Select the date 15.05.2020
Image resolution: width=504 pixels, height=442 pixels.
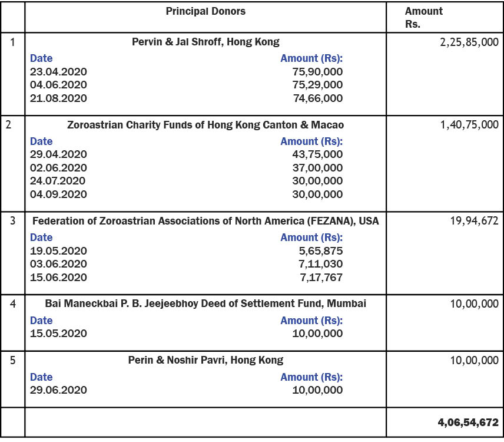(58, 334)
